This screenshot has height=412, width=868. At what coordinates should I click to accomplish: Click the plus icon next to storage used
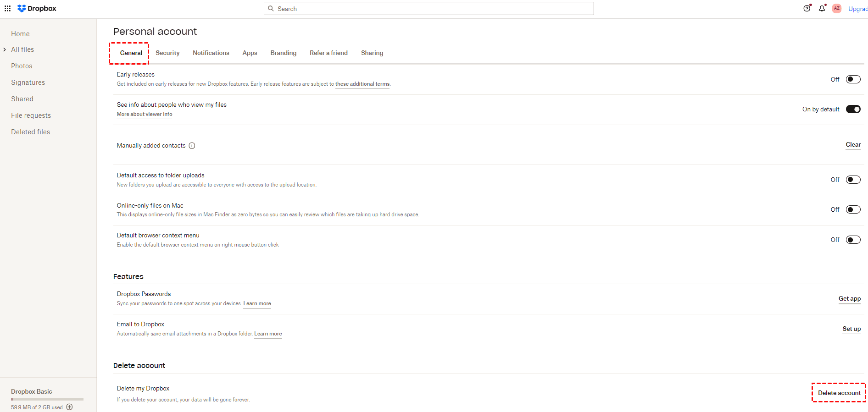pyautogui.click(x=70, y=407)
